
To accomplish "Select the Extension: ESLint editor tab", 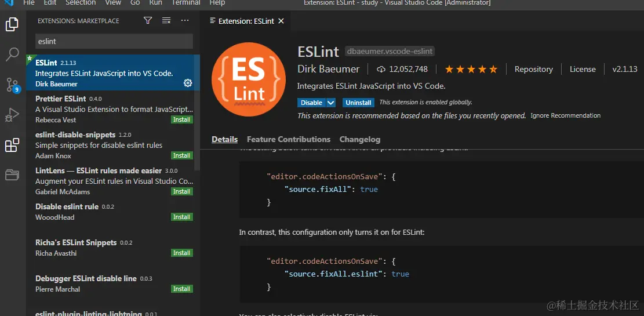I will click(x=246, y=21).
